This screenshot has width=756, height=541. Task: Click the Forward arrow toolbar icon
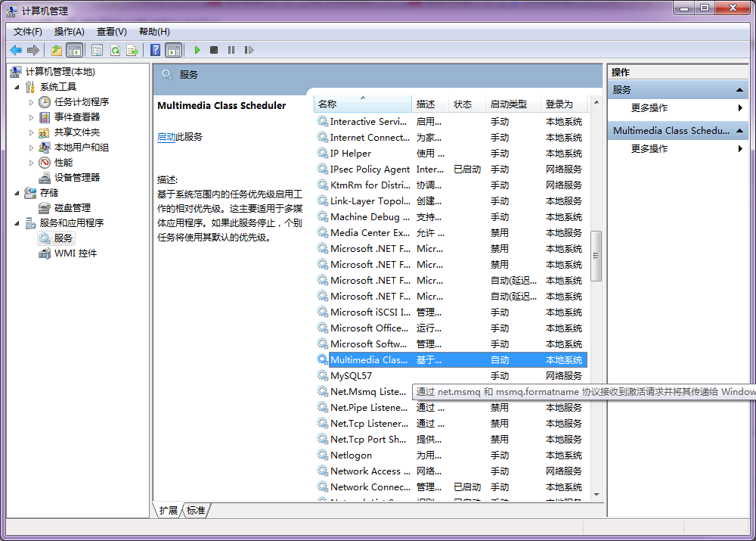pos(33,50)
